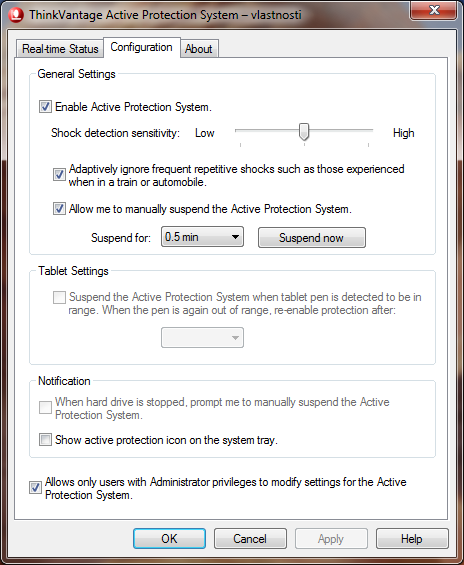Click the shock sensitivity slider thumb
Image resolution: width=464 pixels, height=565 pixels.
[x=304, y=132]
